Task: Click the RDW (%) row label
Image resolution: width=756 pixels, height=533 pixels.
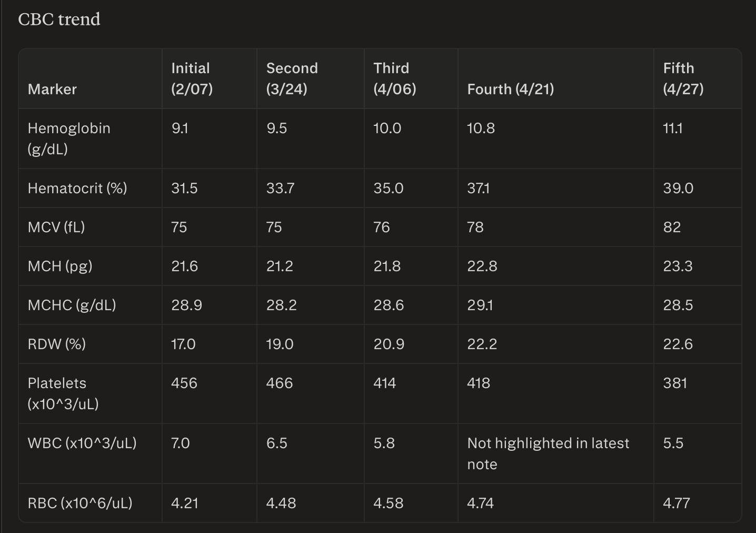Action: click(57, 344)
